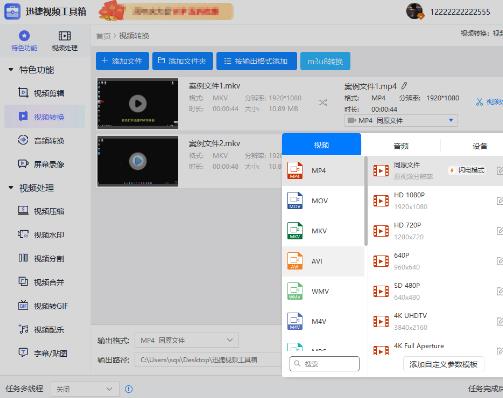The width and height of the screenshot is (503, 398).
Task: Click the 添加自定义参数模板 button
Action: click(x=443, y=364)
